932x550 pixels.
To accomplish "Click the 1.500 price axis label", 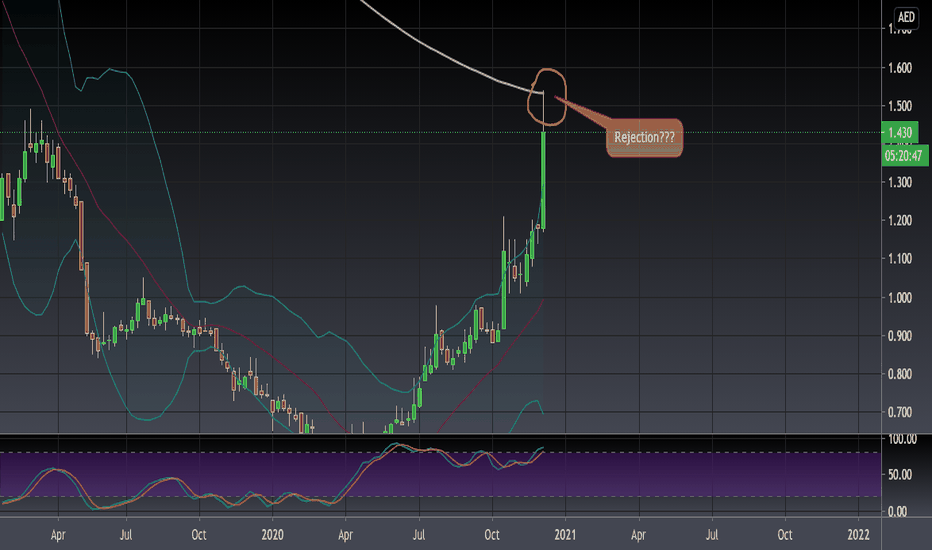I will (900, 106).
